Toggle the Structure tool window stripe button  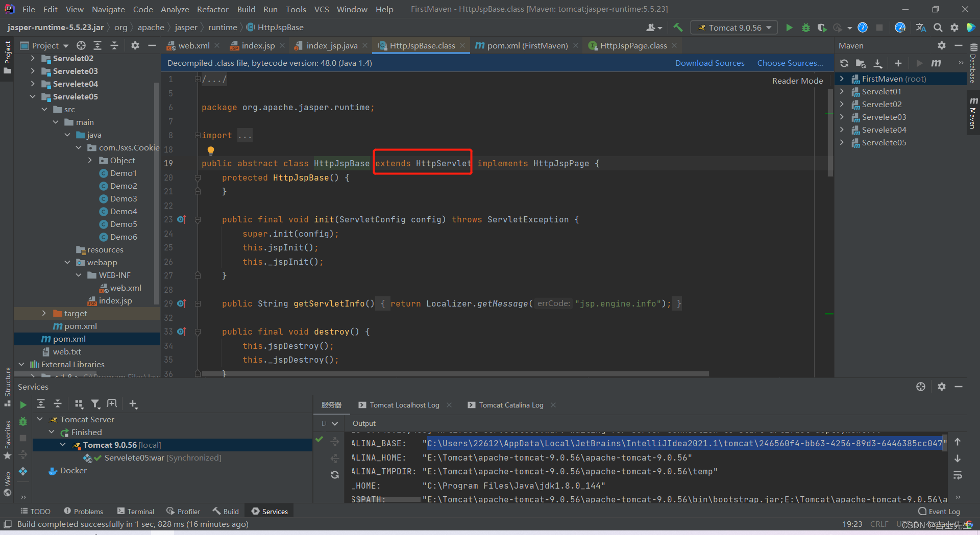(7, 387)
